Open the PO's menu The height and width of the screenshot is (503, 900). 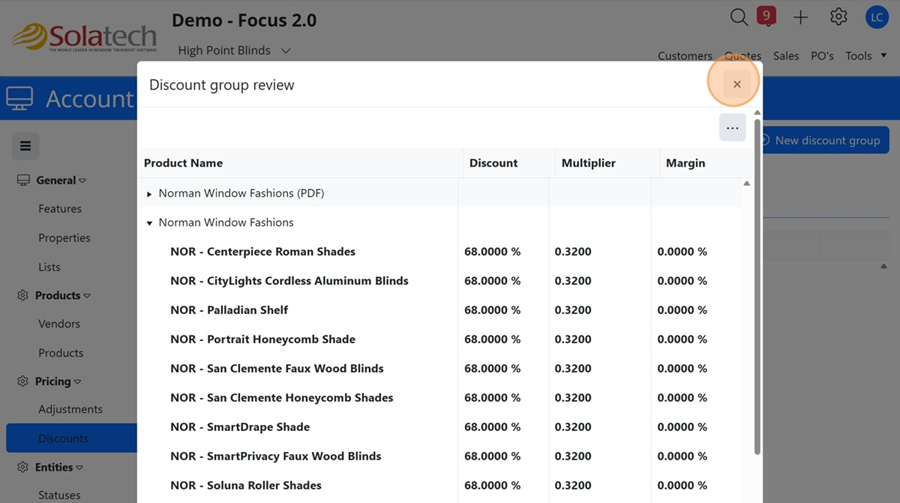tap(822, 56)
